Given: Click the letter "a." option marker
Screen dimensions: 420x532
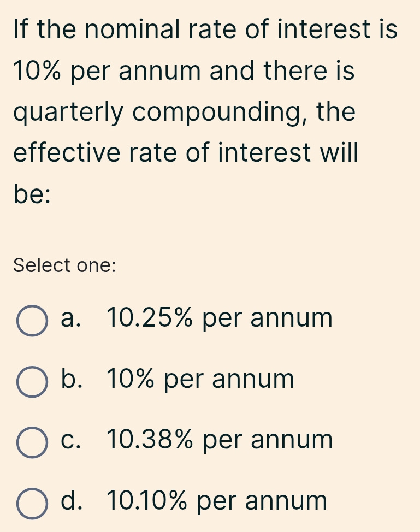Looking at the screenshot, I should [x=71, y=318].
